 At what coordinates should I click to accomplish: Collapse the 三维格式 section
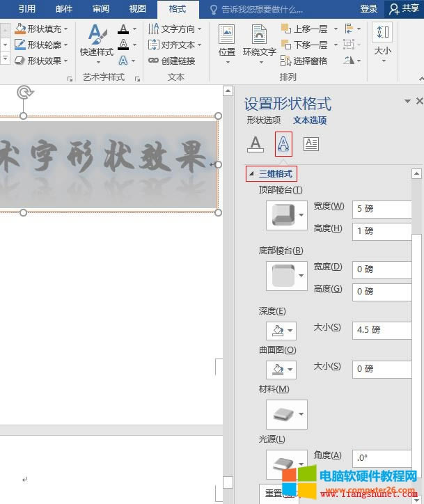tap(251, 173)
